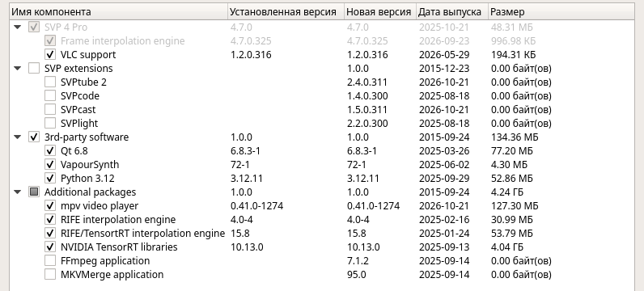Uncheck the 3rd-party software checkbox
The width and height of the screenshot is (644, 291).
34,137
